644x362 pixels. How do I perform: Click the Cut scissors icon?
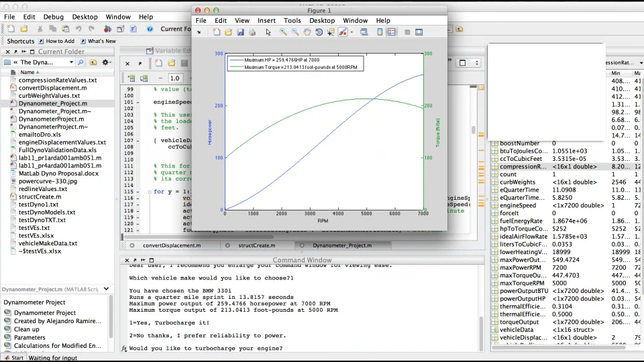click(40, 29)
